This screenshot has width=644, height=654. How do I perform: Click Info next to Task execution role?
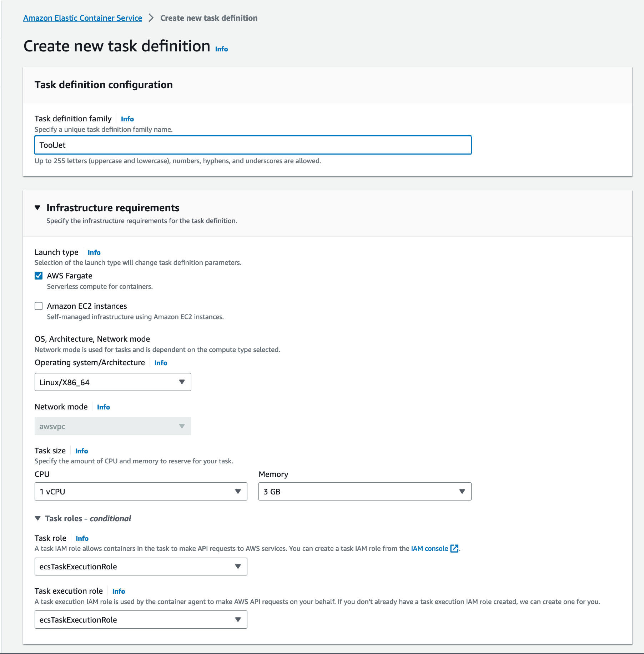(x=119, y=592)
